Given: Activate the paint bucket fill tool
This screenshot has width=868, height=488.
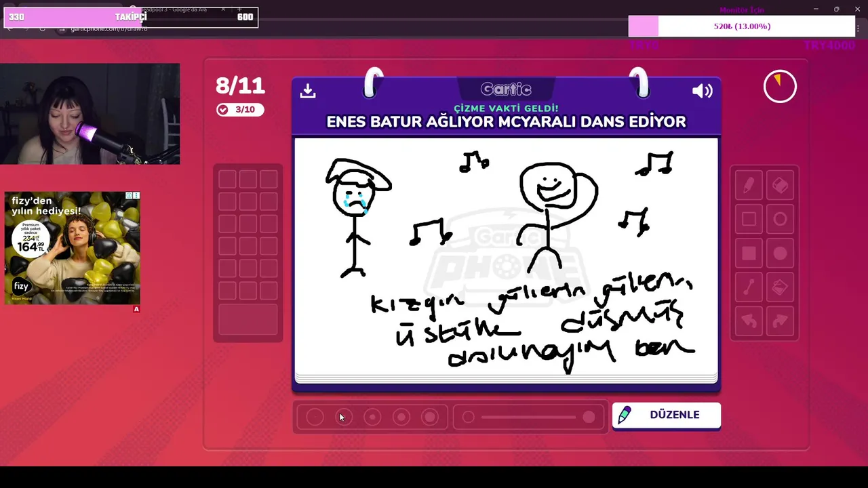Looking at the screenshot, I should click(x=780, y=287).
